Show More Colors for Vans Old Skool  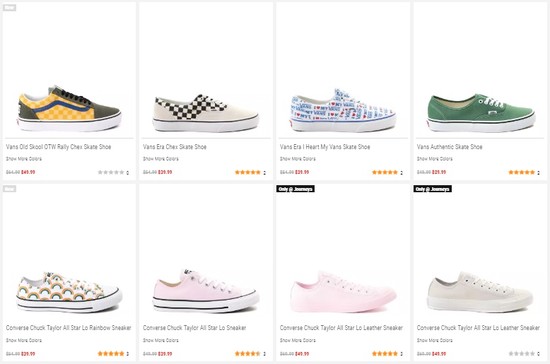click(x=24, y=159)
